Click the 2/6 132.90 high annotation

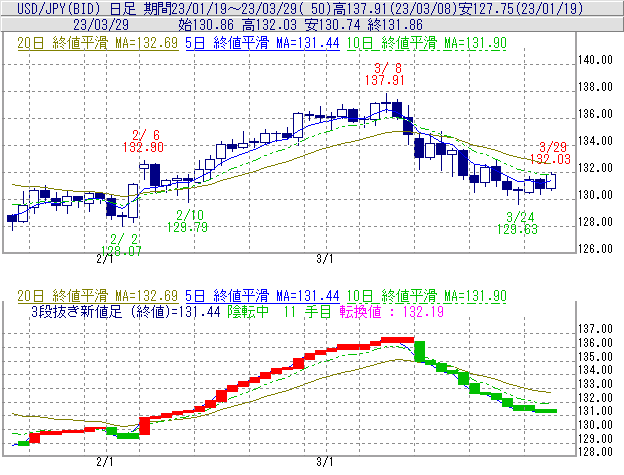click(x=143, y=141)
